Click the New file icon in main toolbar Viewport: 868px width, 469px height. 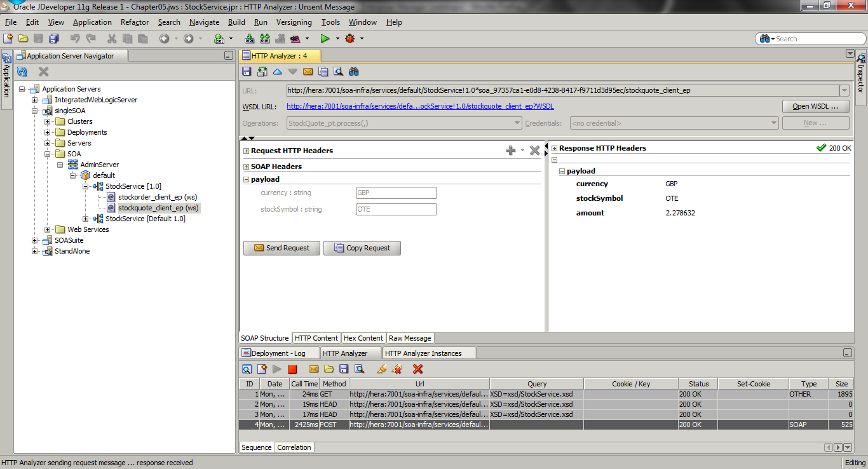pos(8,39)
